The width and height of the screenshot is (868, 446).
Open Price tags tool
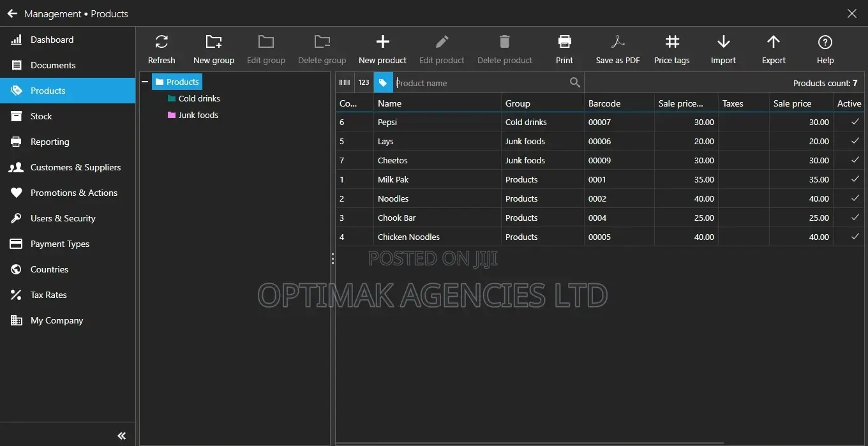(672, 50)
